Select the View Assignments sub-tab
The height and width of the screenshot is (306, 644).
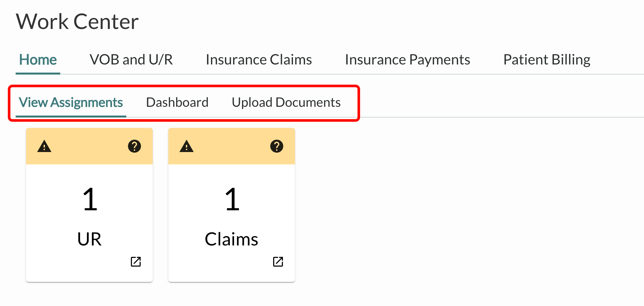pos(71,103)
